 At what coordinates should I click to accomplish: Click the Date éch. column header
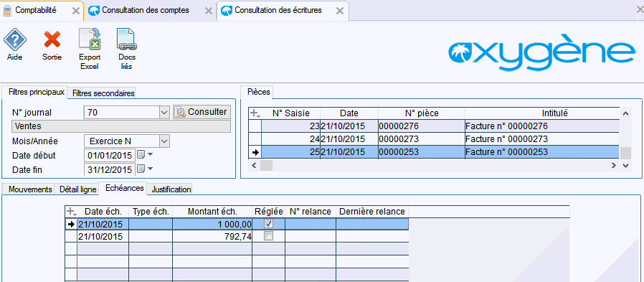[103, 211]
